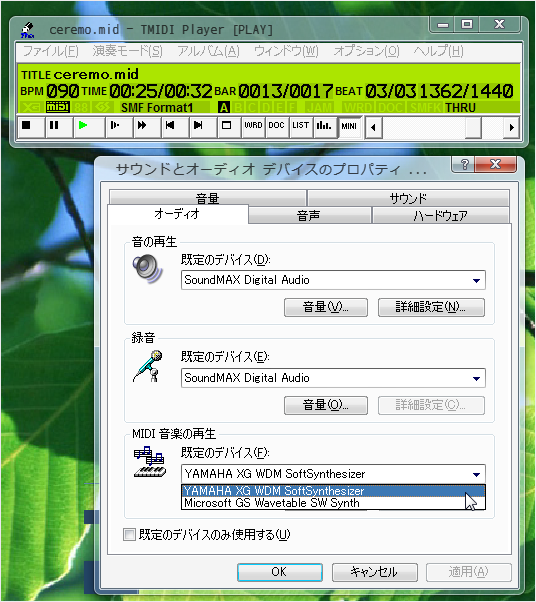The width and height of the screenshot is (536, 602).
Task: Switch to the ハードウェア tab
Action: pyautogui.click(x=440, y=215)
